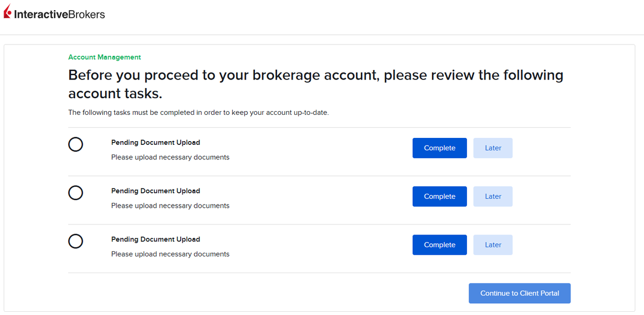Viewport: 644px width, 315px height.
Task: Click Complete in the third Pending Document Upload row
Action: pos(440,245)
